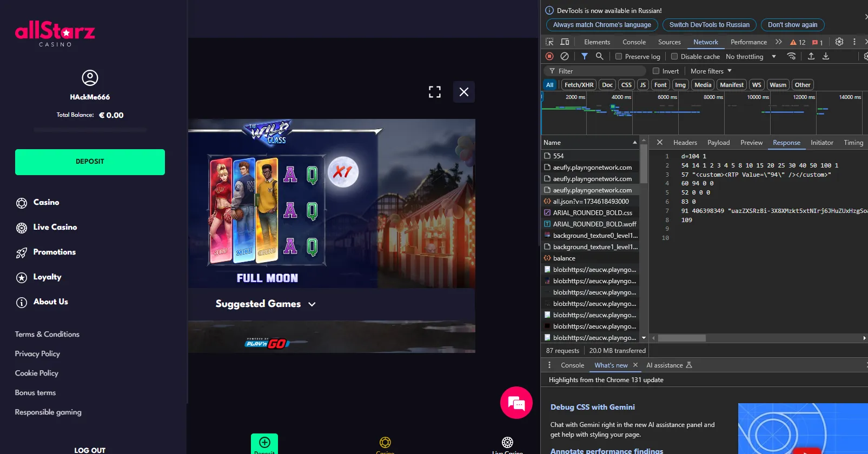
Task: Click the green DEPOSIT button
Action: pos(90,162)
